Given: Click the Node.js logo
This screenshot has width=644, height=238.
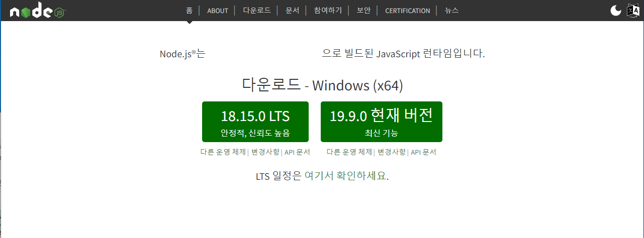Looking at the screenshot, I should [x=38, y=11].
